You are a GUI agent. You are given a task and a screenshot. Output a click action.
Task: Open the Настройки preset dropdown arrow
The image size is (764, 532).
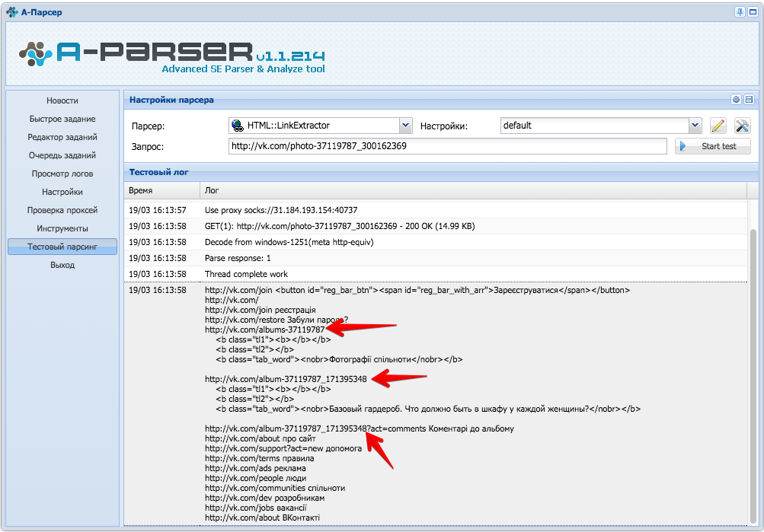(x=695, y=126)
